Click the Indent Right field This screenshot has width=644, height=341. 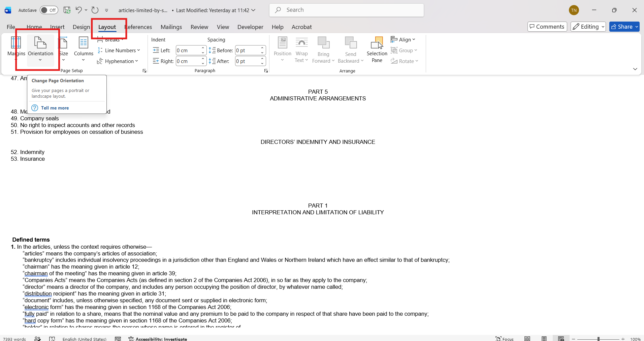click(x=188, y=61)
